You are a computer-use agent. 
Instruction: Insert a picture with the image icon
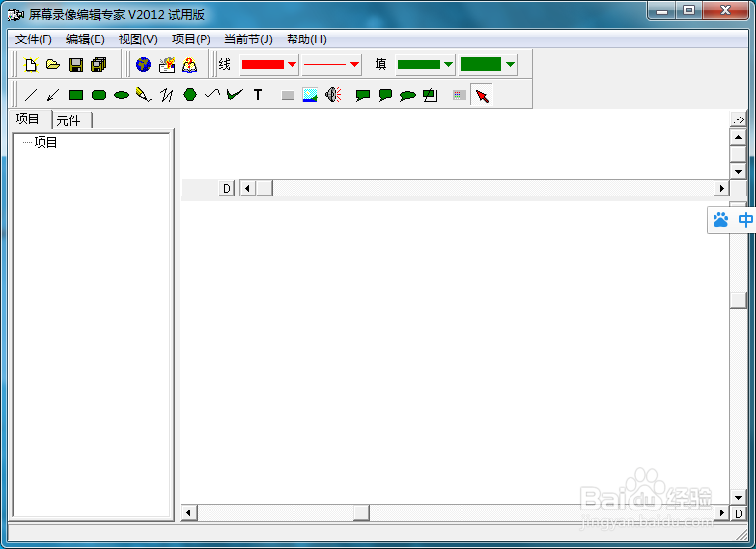[x=310, y=95]
